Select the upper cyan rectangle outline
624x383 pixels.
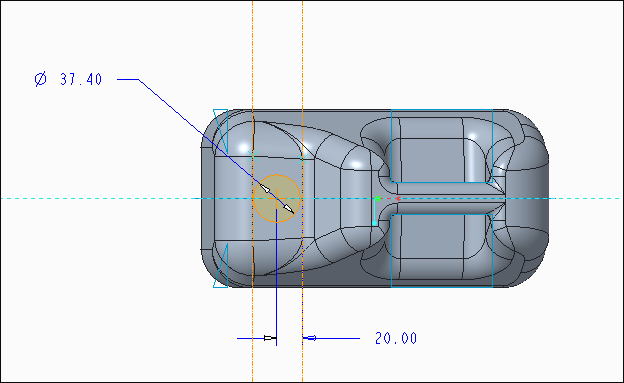(442, 146)
